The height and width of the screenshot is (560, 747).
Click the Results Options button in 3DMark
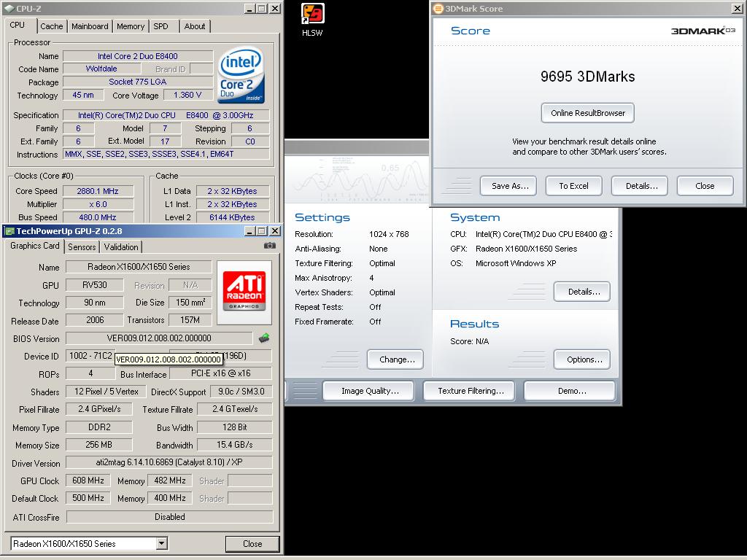pos(582,359)
